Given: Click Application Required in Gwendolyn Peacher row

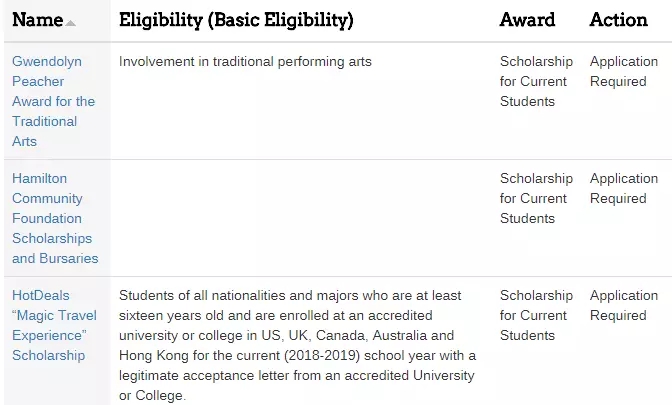Looking at the screenshot, I should tap(623, 71).
